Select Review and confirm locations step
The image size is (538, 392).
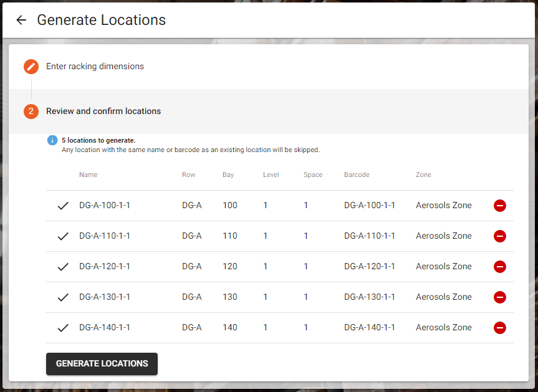(103, 111)
